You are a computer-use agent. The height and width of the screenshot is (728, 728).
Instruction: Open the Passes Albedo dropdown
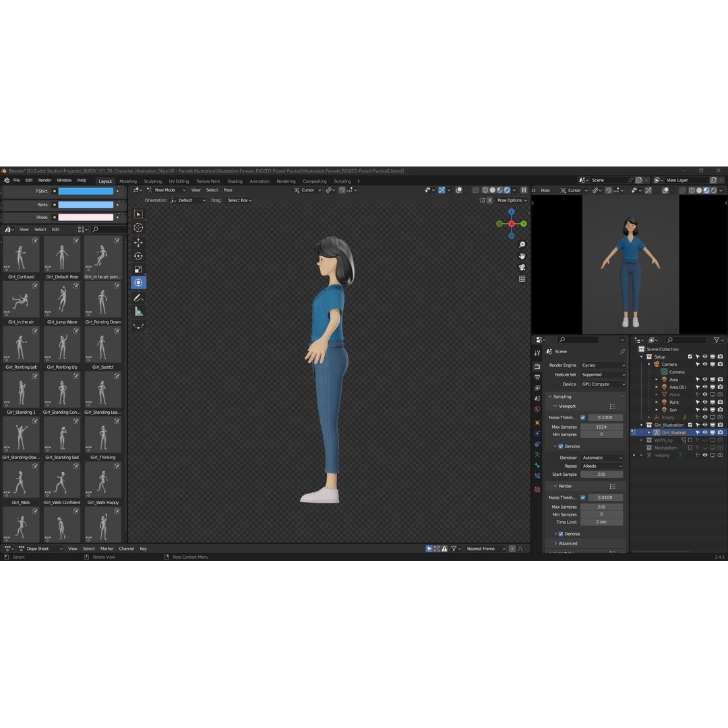tap(602, 466)
